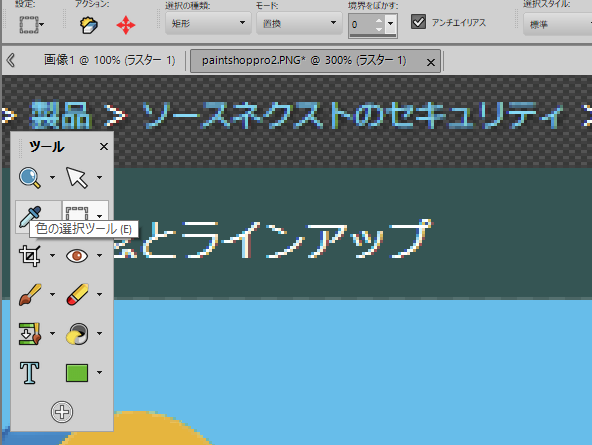This screenshot has width=592, height=445.
Task: Select the Crop tool
Action: click(x=29, y=256)
